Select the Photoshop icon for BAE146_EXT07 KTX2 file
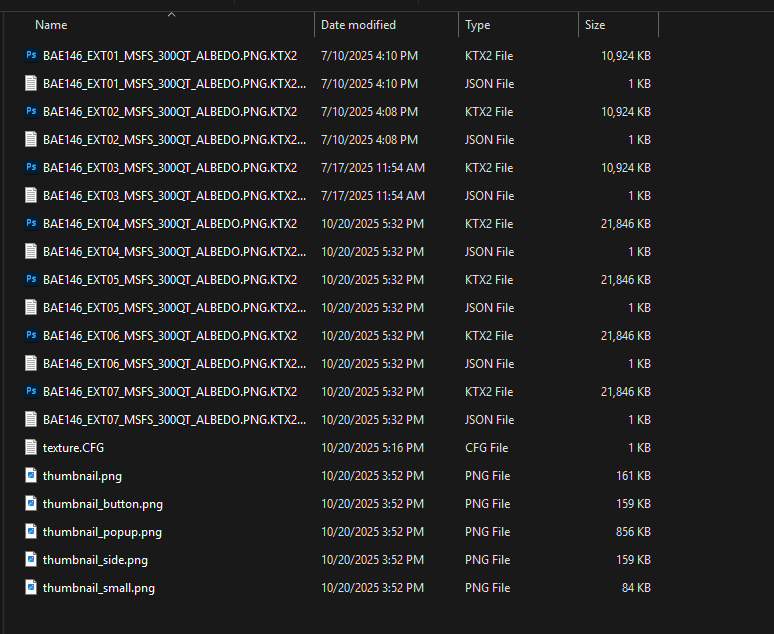774x634 pixels. tap(31, 392)
